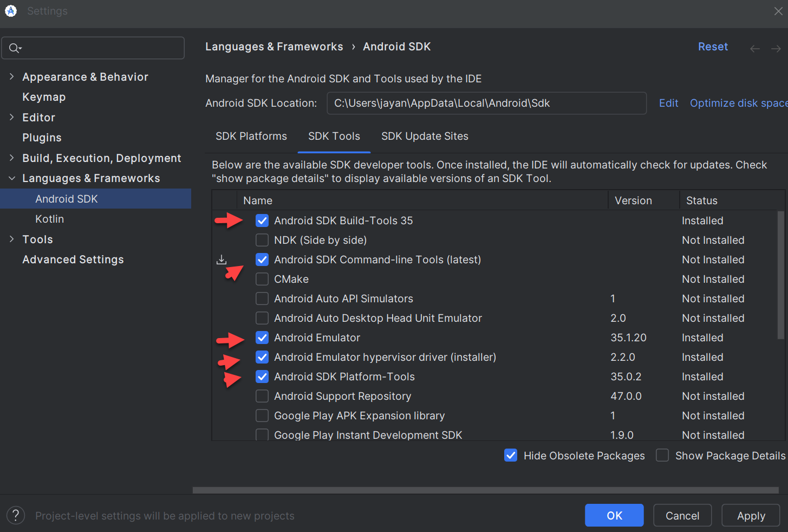Image resolution: width=788 pixels, height=532 pixels.
Task: Uncheck the Android Emulator package
Action: (262, 338)
